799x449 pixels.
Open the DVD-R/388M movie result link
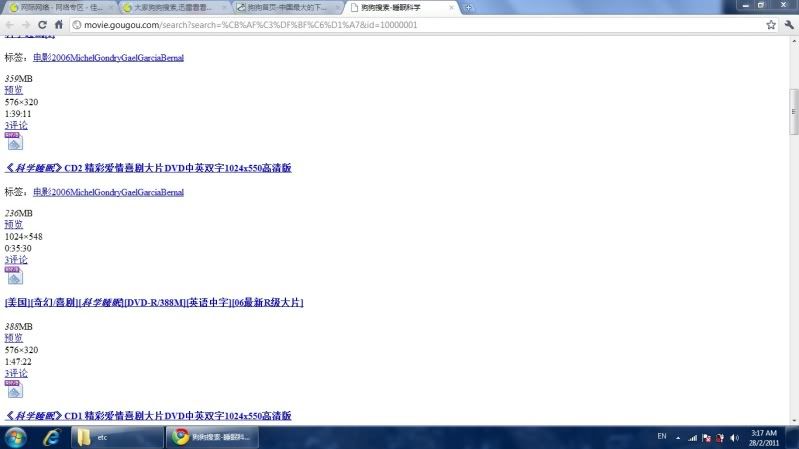153,302
